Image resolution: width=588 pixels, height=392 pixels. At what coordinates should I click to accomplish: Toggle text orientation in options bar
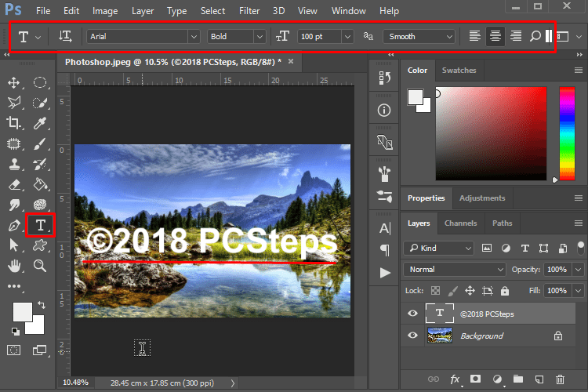[x=67, y=36]
